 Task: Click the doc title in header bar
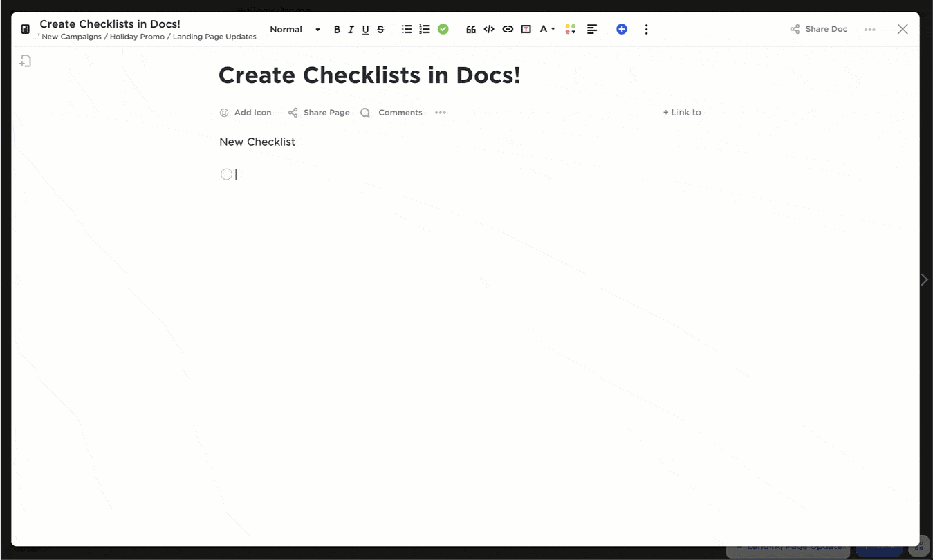(x=110, y=24)
